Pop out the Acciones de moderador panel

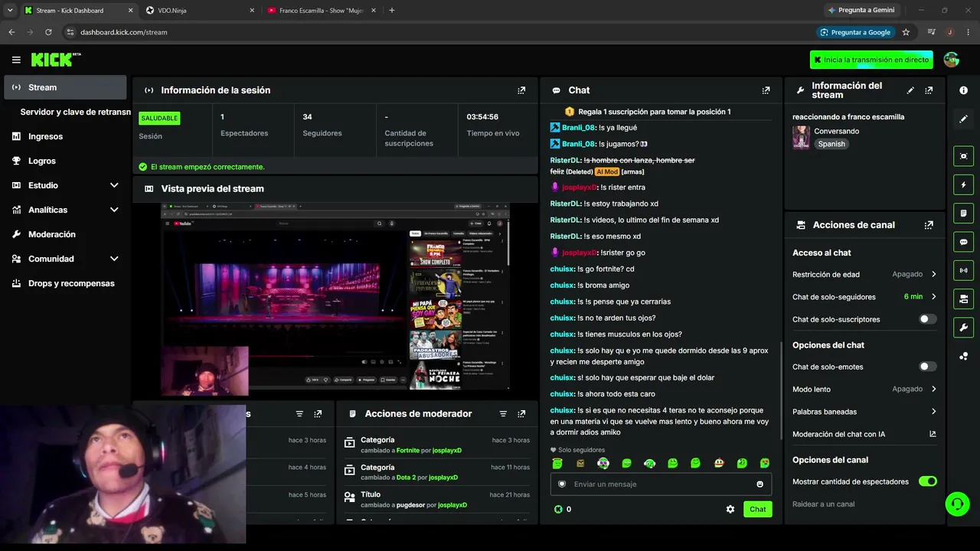[x=521, y=414]
